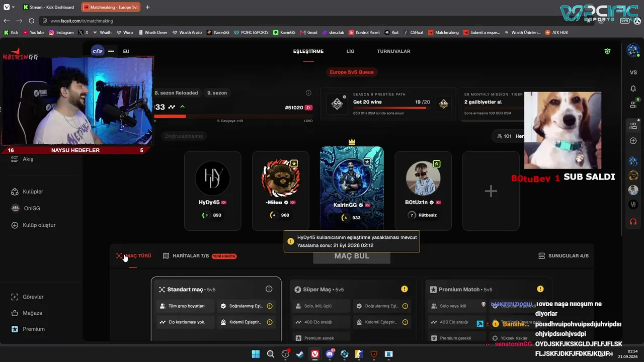Image resolution: width=644 pixels, height=362 pixels.
Task: Click the Windows Start button
Action: click(256, 354)
